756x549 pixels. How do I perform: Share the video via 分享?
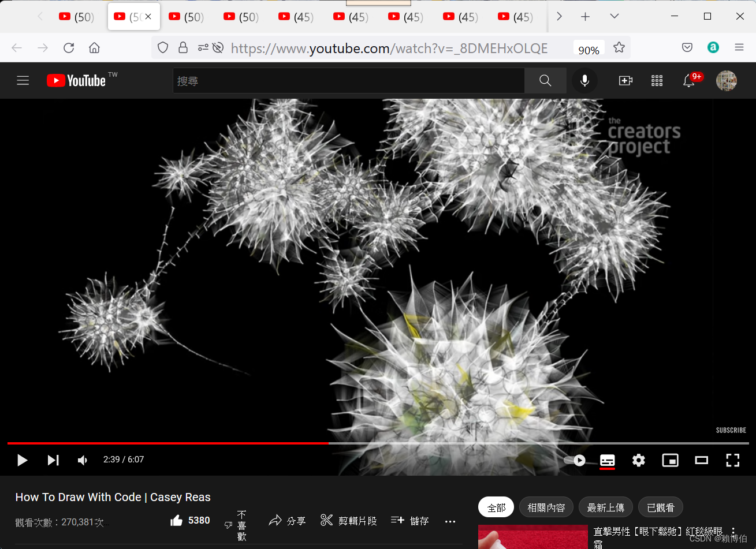pos(287,521)
